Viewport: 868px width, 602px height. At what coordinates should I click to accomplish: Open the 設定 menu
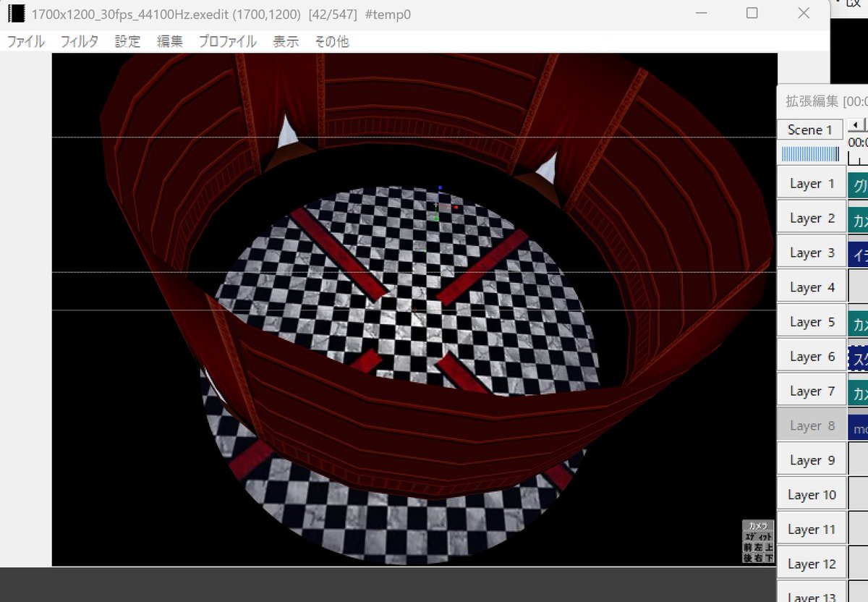click(x=127, y=42)
